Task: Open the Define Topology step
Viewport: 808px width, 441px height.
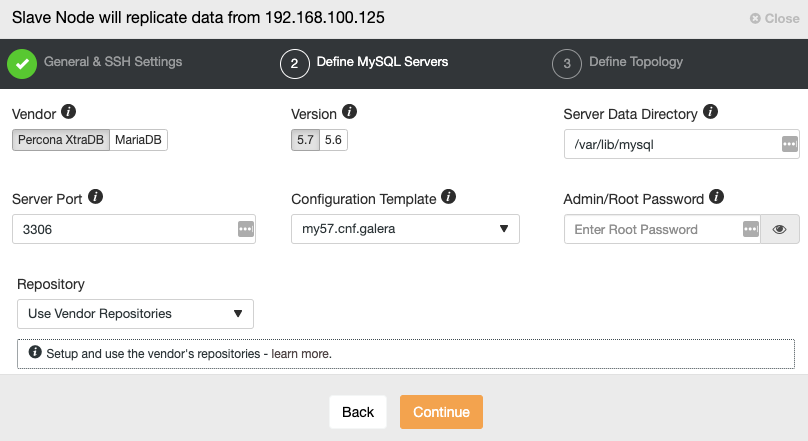Action: pyautogui.click(x=617, y=63)
